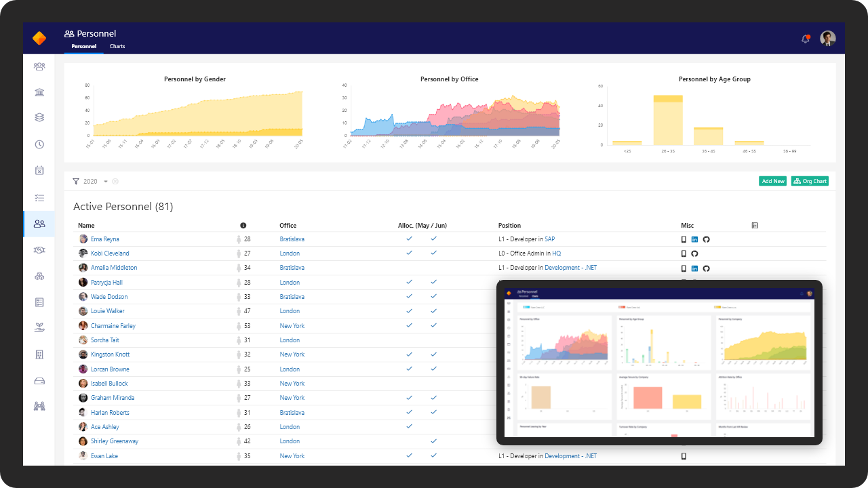This screenshot has width=868, height=488.
Task: Open the notification bell
Action: click(x=805, y=39)
